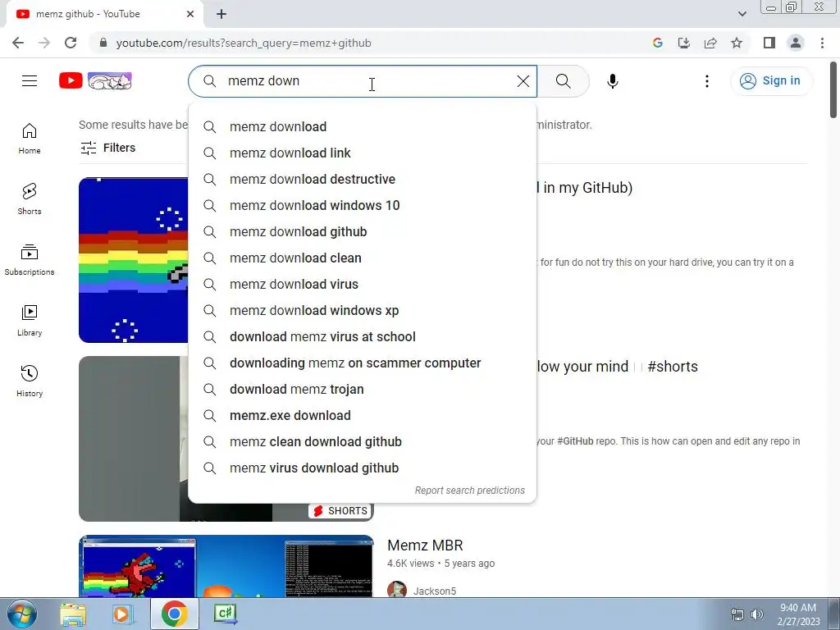This screenshot has width=840, height=630.
Task: Go to Home in the sidebar
Action: (x=30, y=139)
